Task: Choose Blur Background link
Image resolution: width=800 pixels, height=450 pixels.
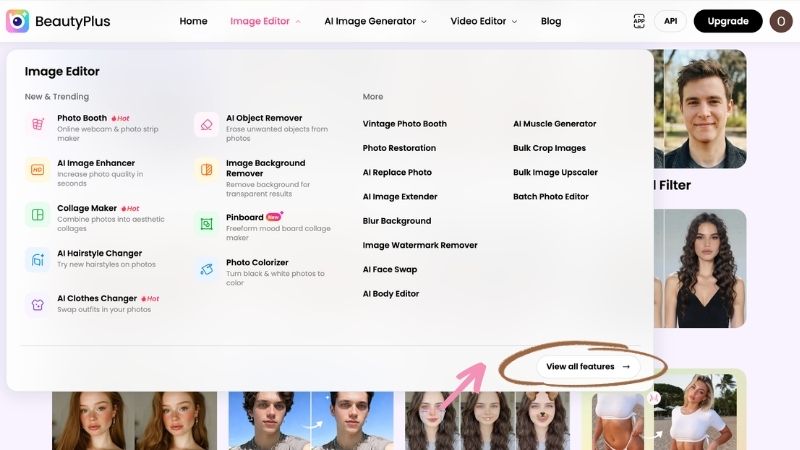Action: click(x=397, y=221)
